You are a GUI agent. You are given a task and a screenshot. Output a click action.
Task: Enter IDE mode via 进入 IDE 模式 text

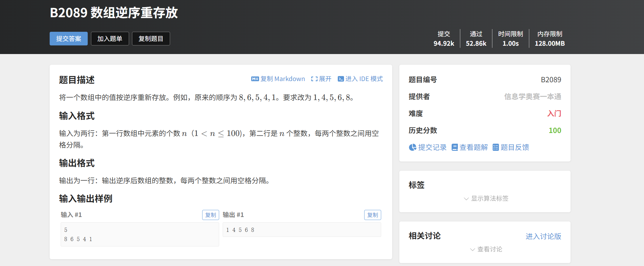pyautogui.click(x=364, y=79)
